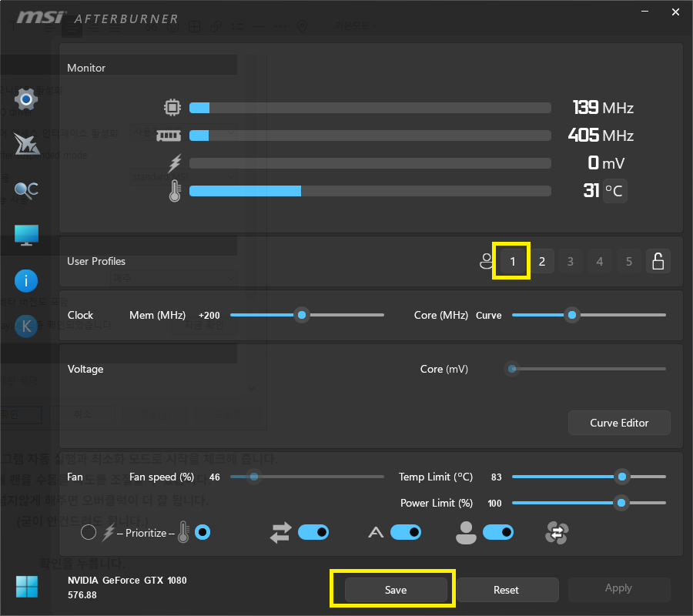The image size is (693, 616).
Task: Select user profile slot 3
Action: 571,261
